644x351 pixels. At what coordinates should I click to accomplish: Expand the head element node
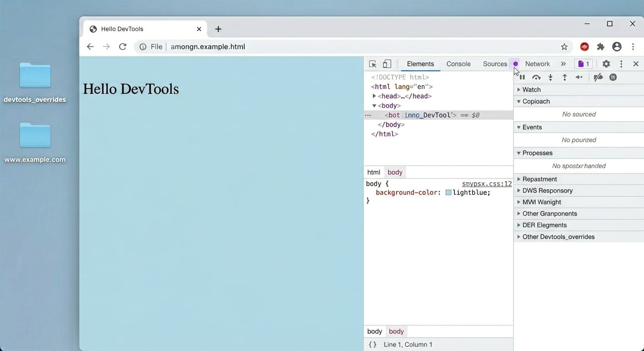coord(374,96)
